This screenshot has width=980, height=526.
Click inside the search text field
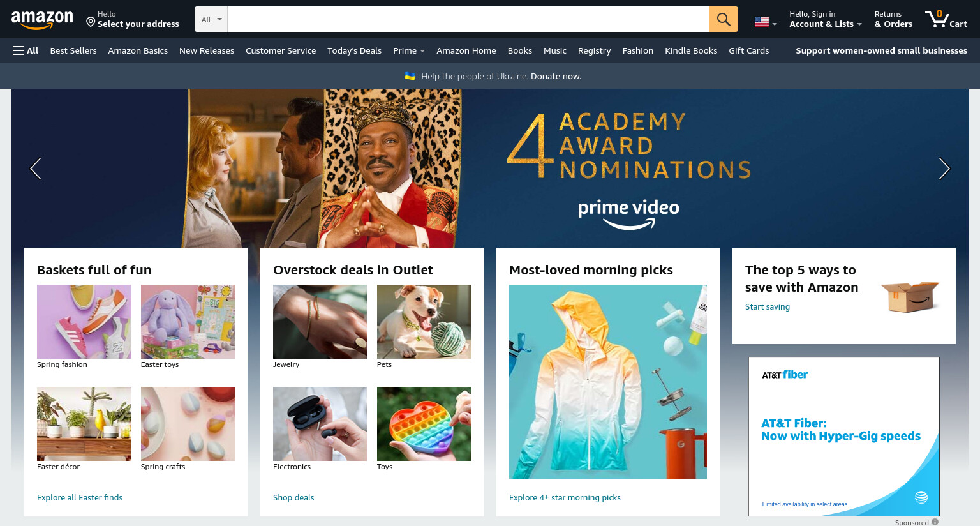[x=468, y=19]
